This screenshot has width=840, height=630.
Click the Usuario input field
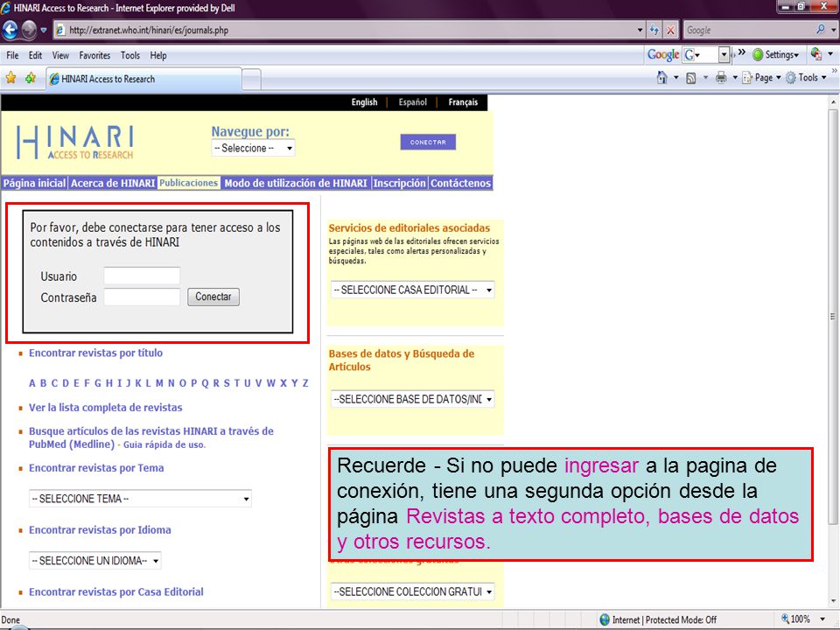coord(142,276)
